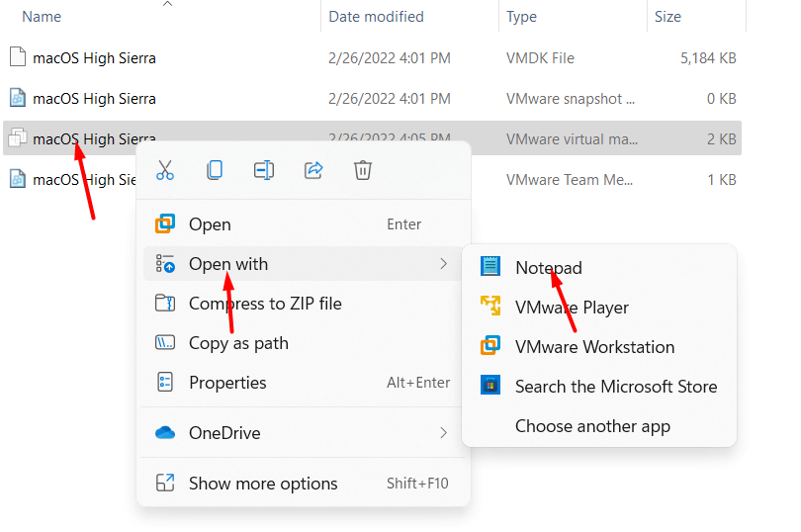Click the Copy icon in context menu

click(215, 170)
